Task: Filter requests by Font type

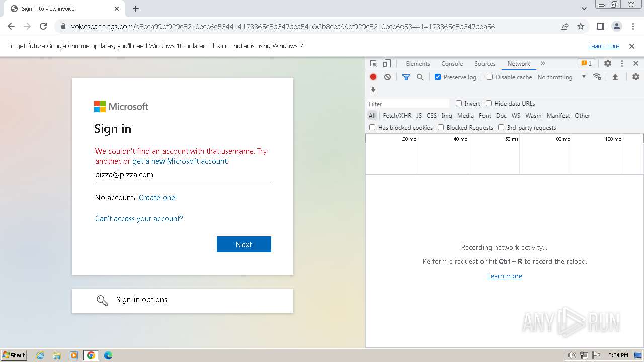Action: (485, 115)
